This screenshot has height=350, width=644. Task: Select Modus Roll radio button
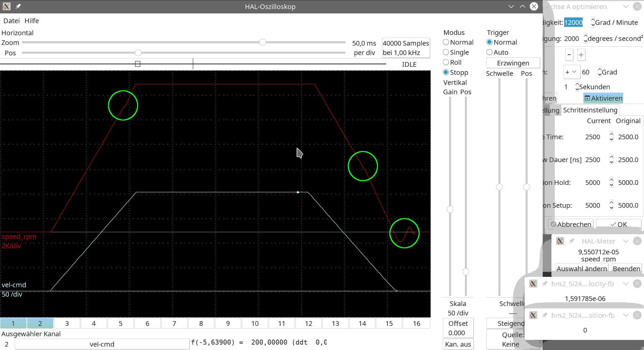click(x=446, y=62)
